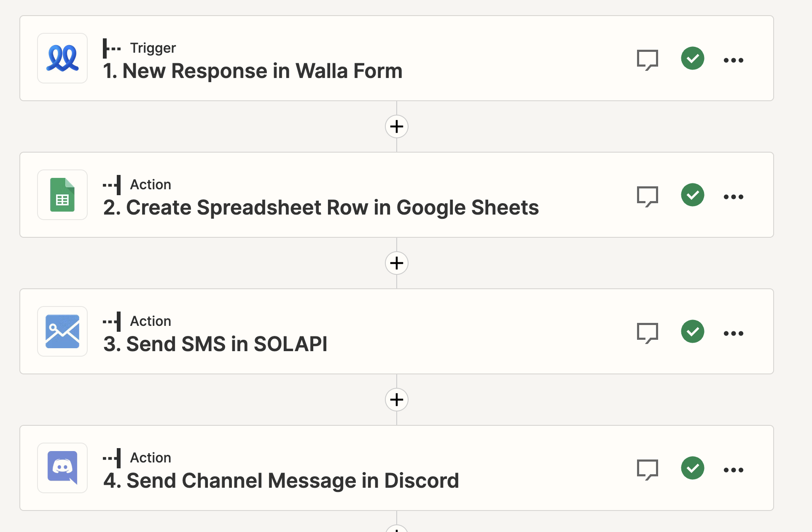Click the Discord app icon
812x532 pixels.
(x=62, y=468)
